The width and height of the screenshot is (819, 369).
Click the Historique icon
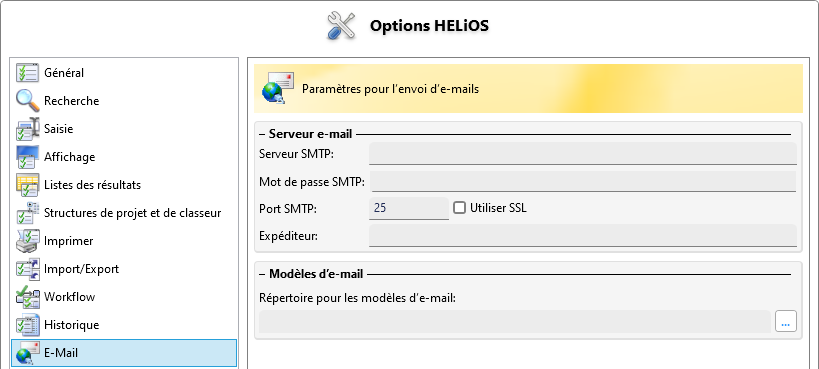click(27, 325)
